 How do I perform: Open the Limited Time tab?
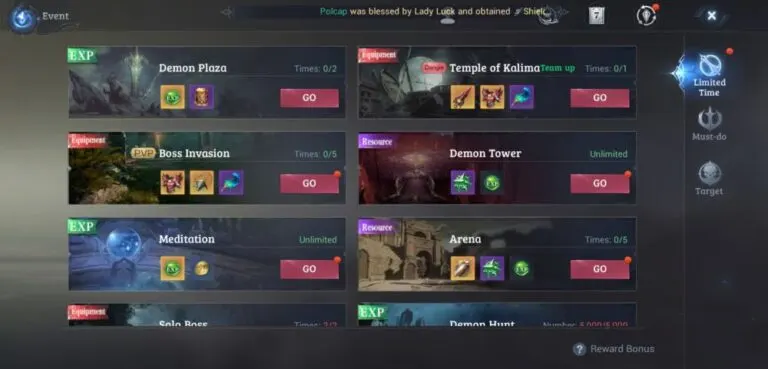click(709, 74)
